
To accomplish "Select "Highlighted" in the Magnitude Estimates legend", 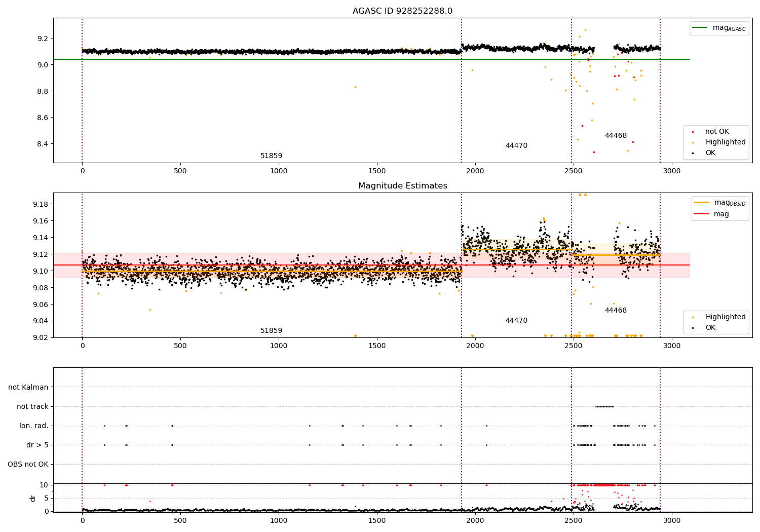I will coord(726,317).
